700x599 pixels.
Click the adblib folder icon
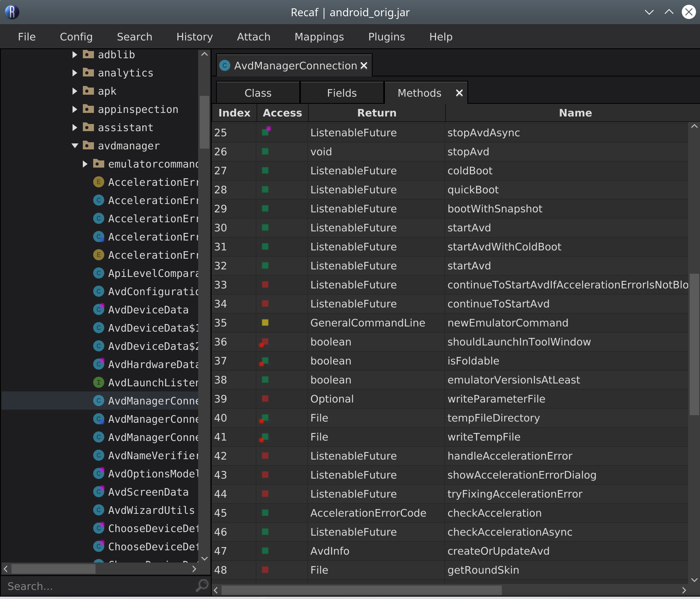tap(88, 54)
